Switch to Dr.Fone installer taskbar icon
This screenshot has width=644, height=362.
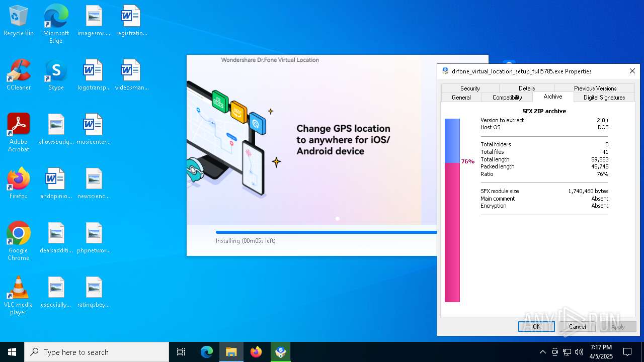(281, 352)
